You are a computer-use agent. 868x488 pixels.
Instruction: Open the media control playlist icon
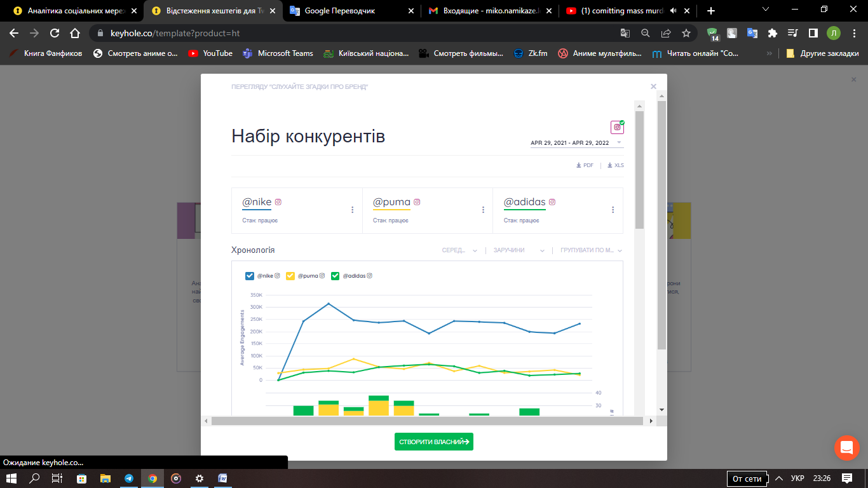792,33
